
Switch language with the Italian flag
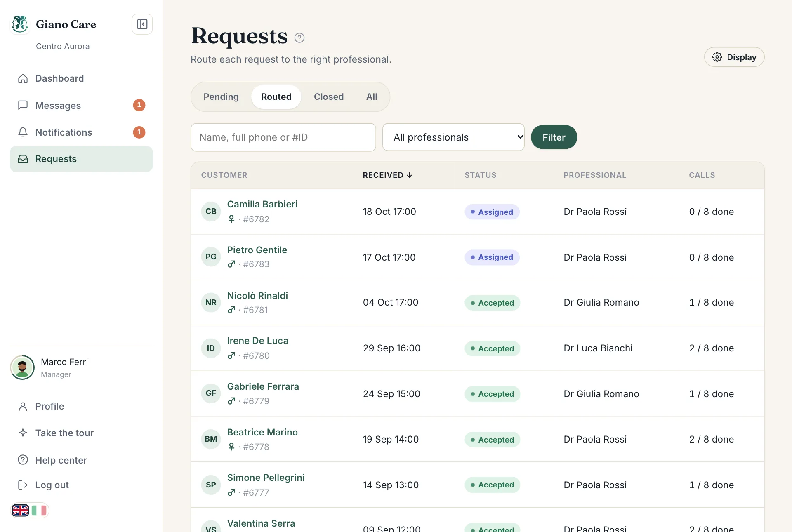(x=39, y=511)
